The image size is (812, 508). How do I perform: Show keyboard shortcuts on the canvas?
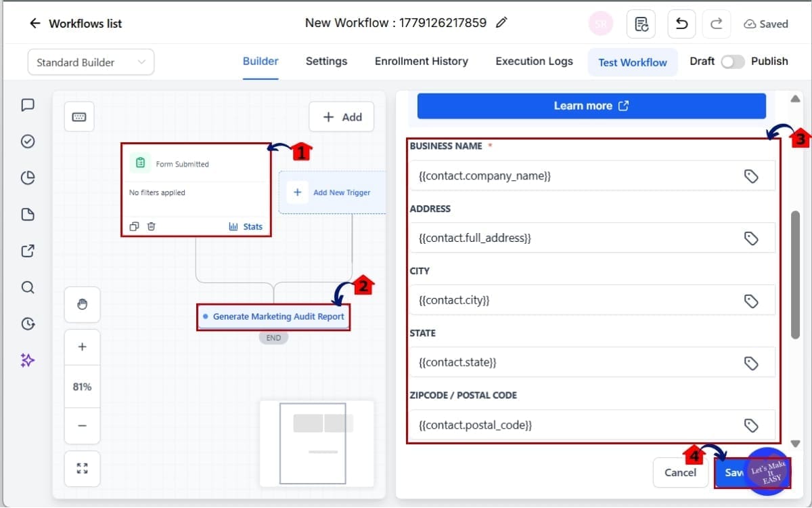pos(79,117)
